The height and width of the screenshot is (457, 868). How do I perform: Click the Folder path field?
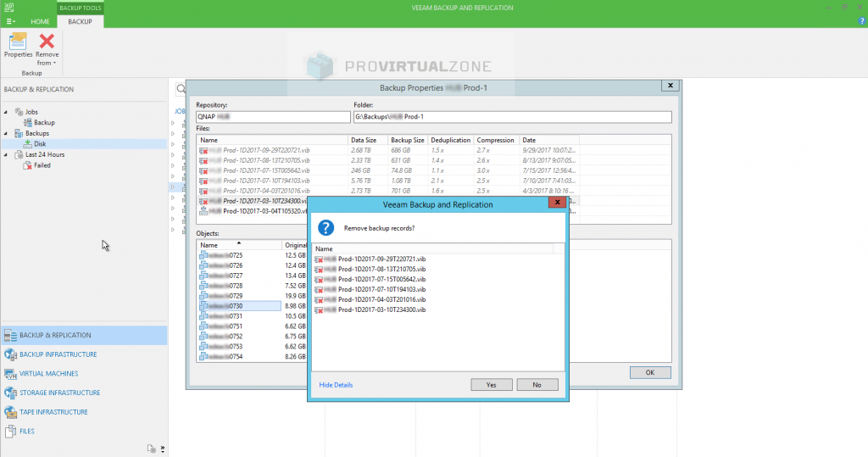(x=513, y=117)
